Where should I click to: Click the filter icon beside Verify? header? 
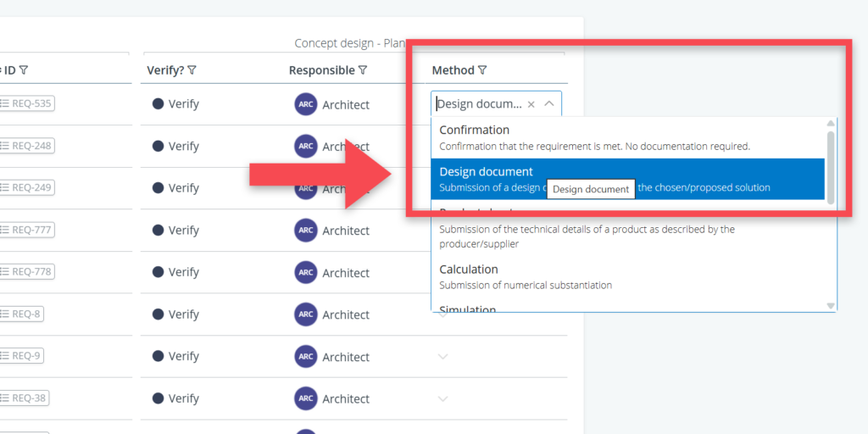pos(192,70)
